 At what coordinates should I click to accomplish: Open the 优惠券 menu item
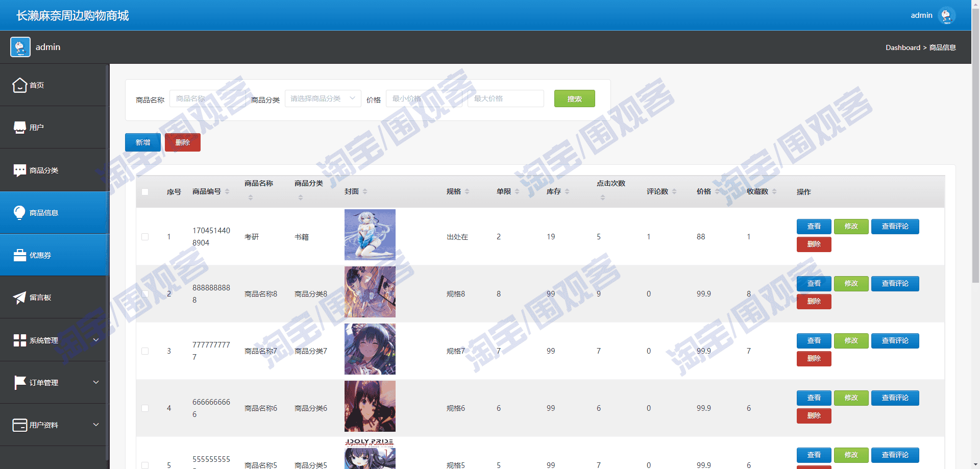53,255
